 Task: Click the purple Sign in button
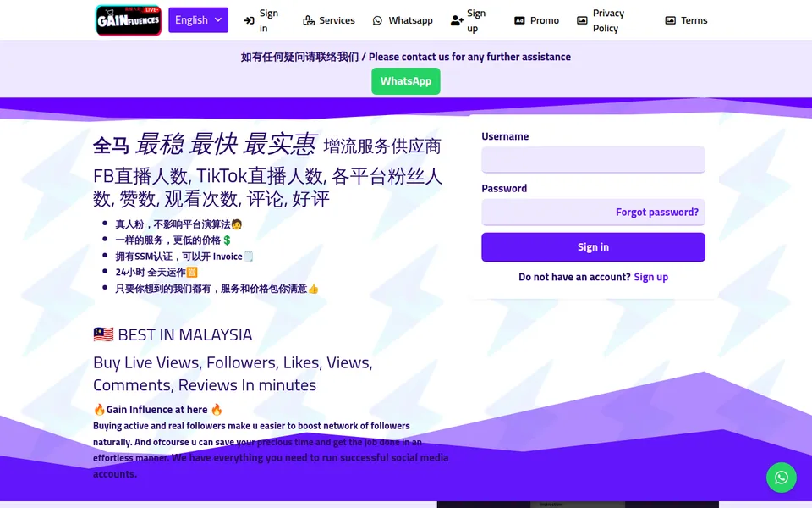[594, 247]
